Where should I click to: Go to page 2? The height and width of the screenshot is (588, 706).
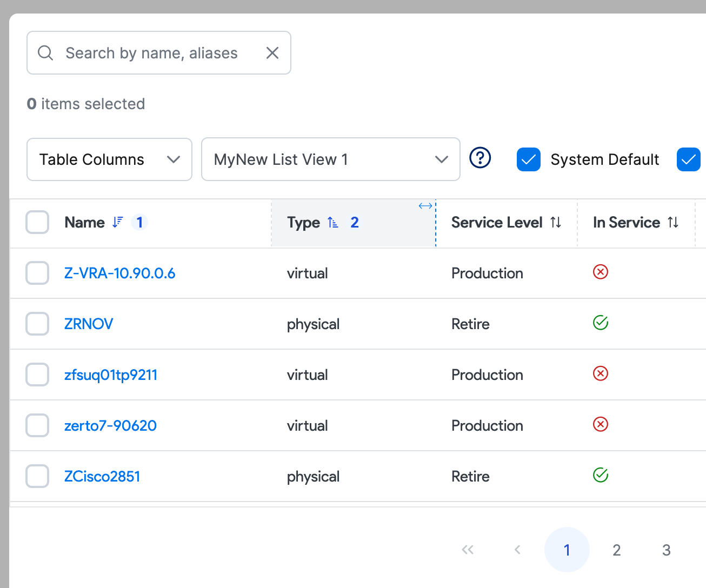pyautogui.click(x=616, y=550)
